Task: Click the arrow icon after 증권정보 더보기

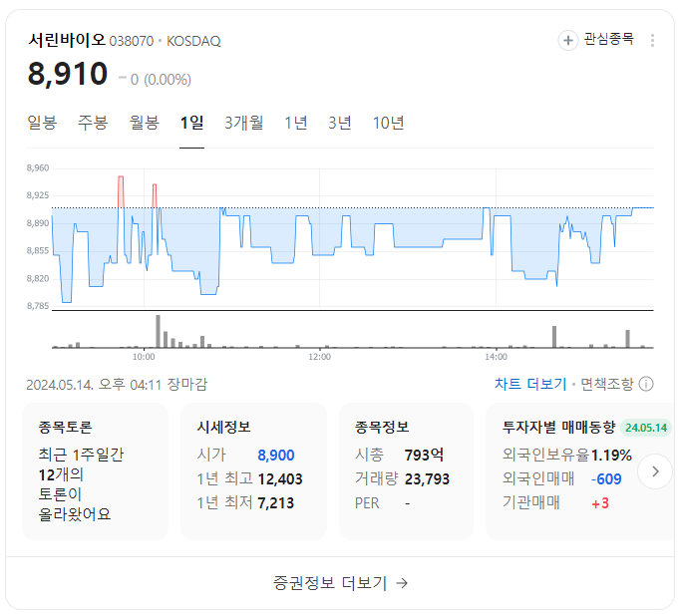Action: (402, 583)
